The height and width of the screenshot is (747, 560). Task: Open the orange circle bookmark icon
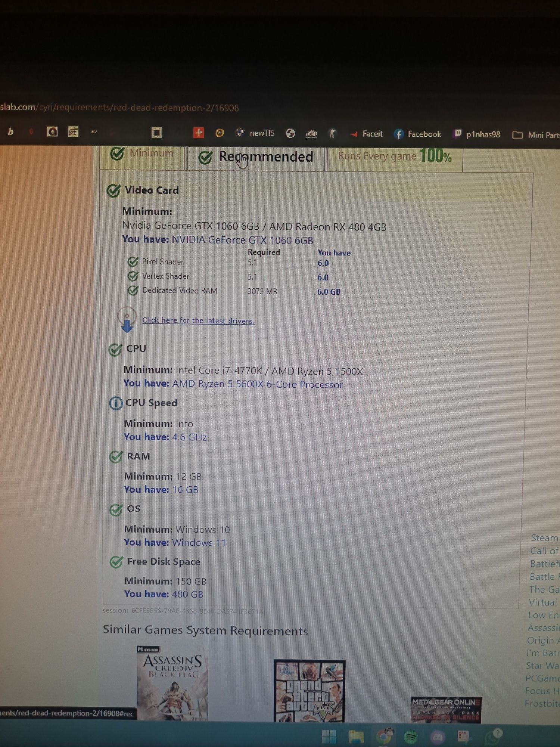tap(220, 133)
